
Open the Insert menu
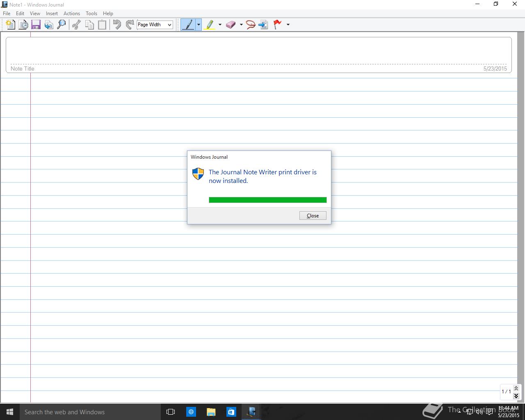point(52,14)
